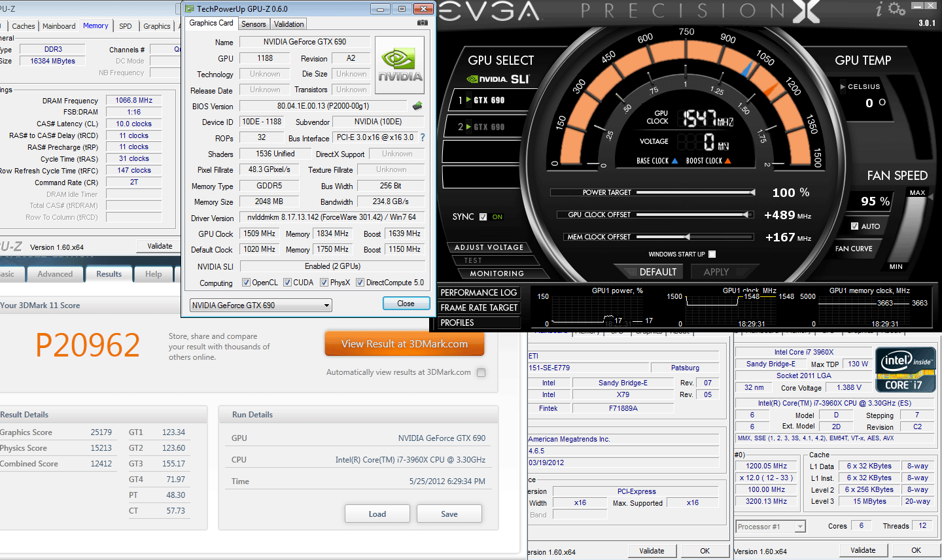Viewport: 942px width, 560px height.
Task: Minimize the GPU-Z window
Action: pos(381,9)
